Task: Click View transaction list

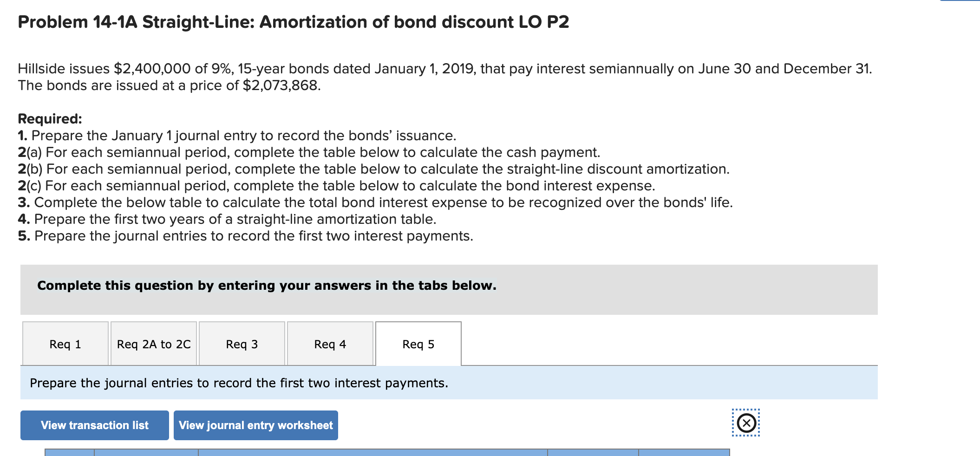Action: pos(94,424)
